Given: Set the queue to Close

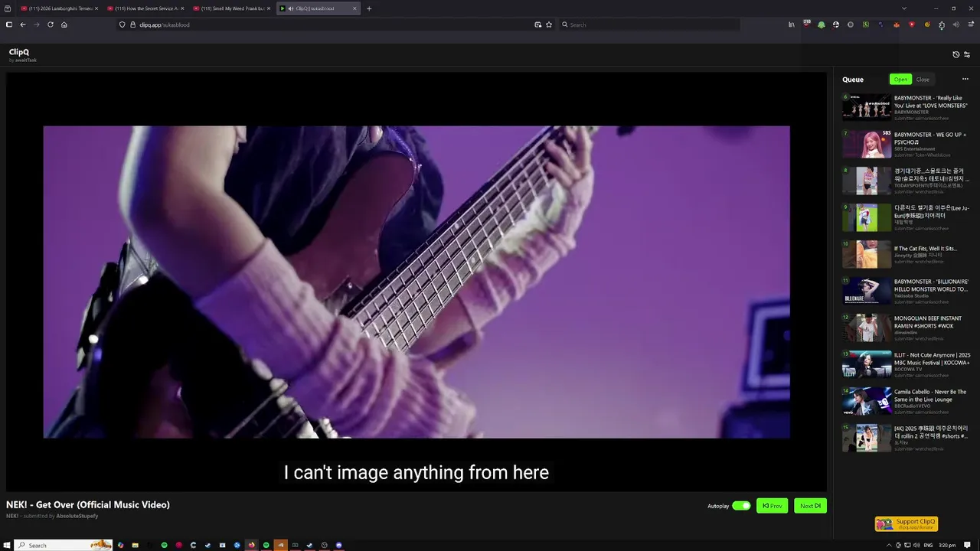Looking at the screenshot, I should [x=923, y=79].
